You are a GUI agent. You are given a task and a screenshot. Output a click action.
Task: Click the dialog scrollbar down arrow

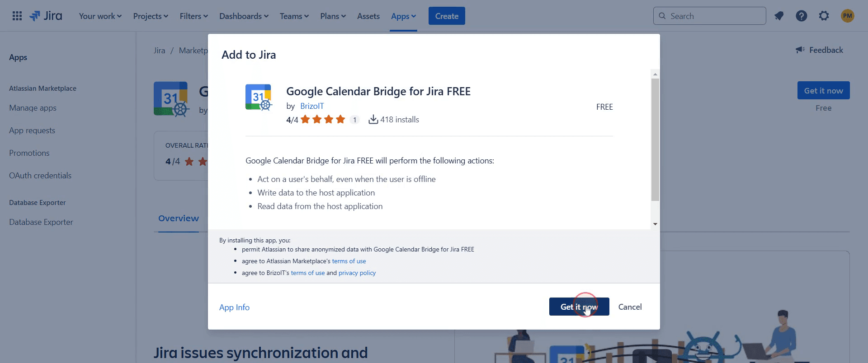655,224
